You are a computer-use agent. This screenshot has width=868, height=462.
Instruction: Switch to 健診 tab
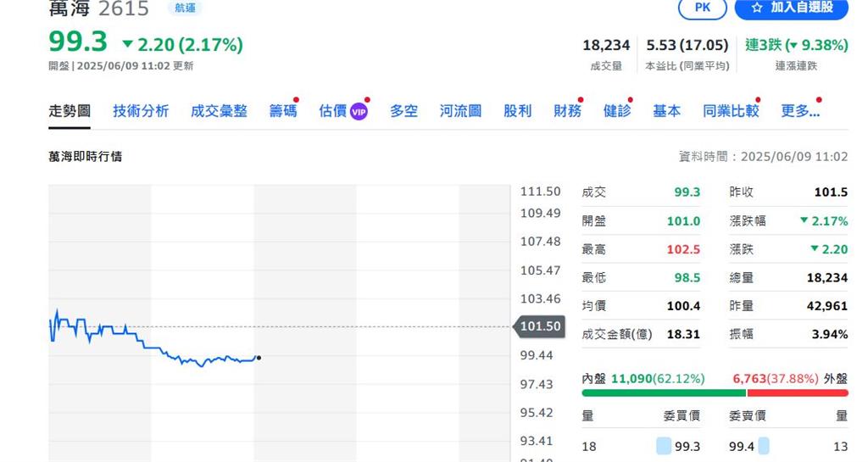617,111
